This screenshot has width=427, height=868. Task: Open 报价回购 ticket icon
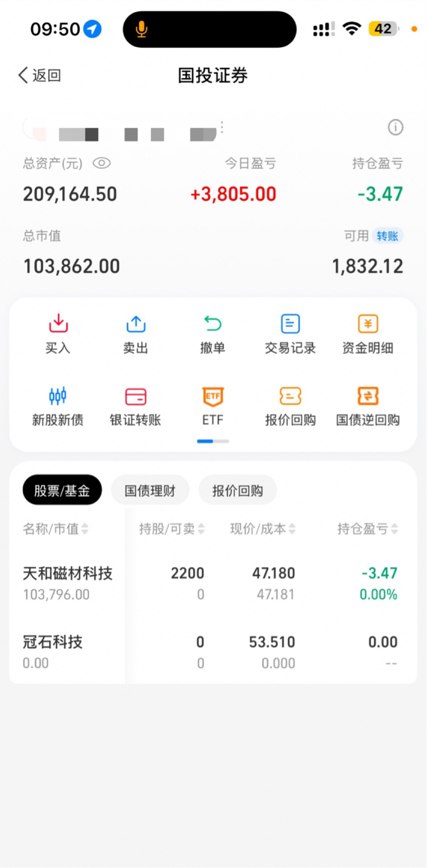click(x=290, y=396)
